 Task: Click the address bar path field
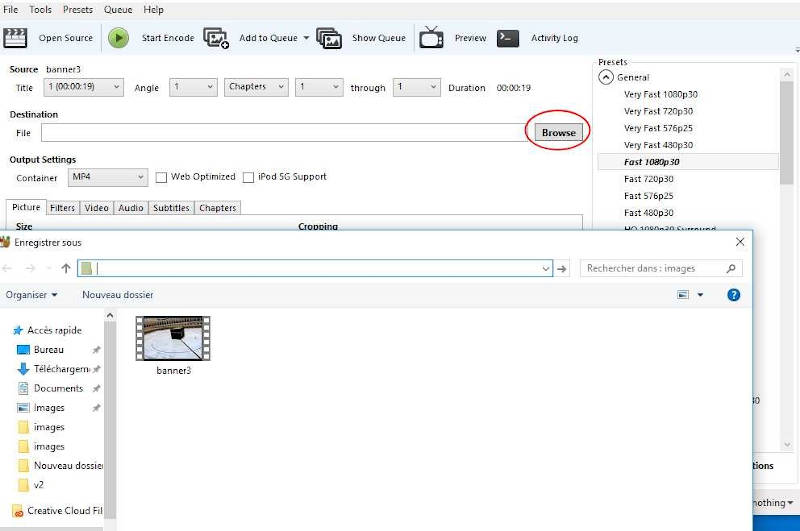coord(315,268)
